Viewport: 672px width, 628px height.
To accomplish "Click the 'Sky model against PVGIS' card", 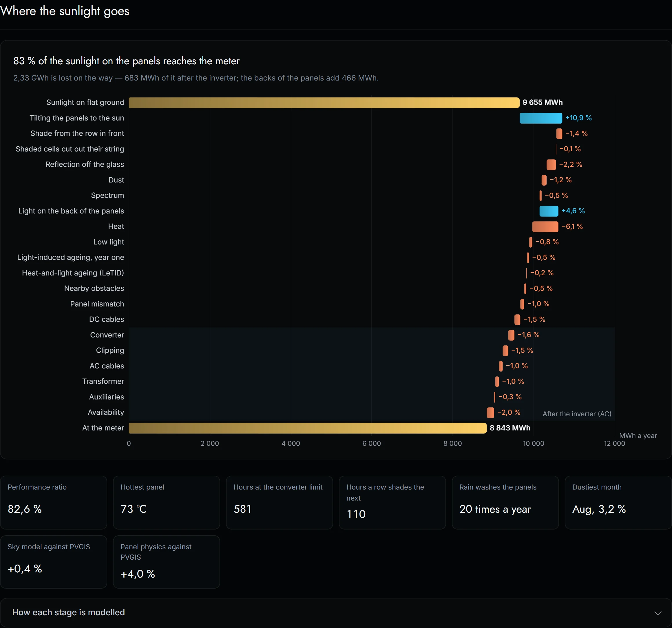I will 53,562.
